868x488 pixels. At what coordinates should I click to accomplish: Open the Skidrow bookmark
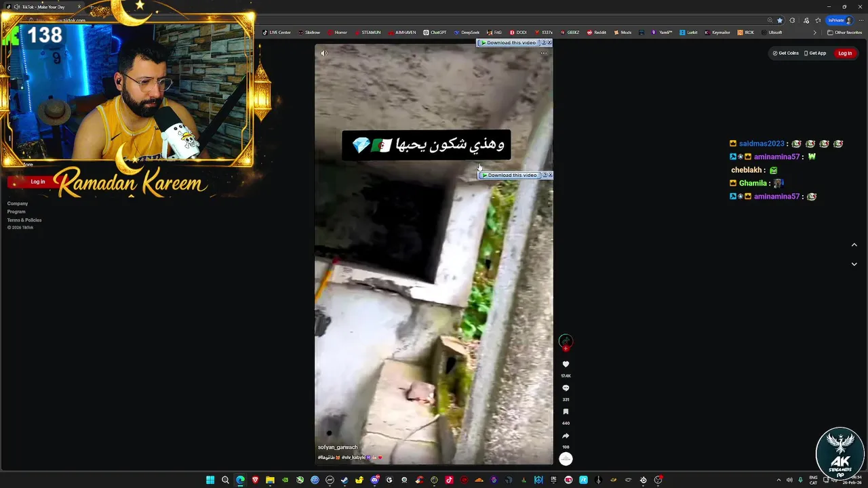point(309,33)
